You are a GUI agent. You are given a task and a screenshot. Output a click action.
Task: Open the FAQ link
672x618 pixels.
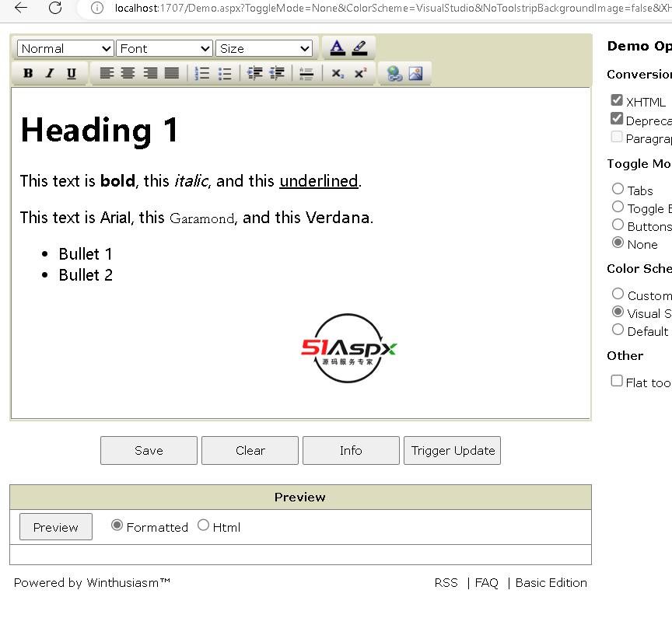pyautogui.click(x=486, y=583)
